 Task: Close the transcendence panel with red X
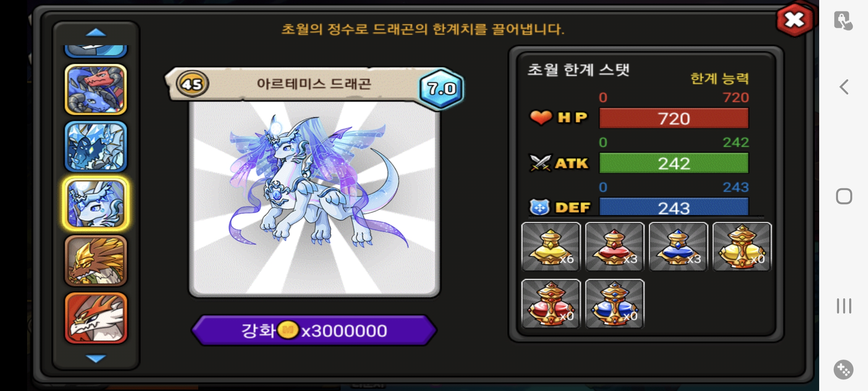point(794,20)
